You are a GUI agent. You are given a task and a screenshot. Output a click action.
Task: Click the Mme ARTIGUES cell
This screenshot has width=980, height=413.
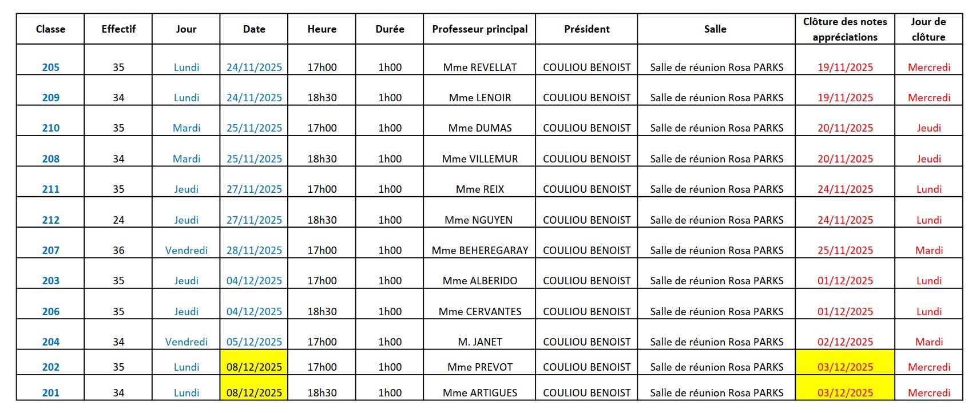pyautogui.click(x=479, y=392)
